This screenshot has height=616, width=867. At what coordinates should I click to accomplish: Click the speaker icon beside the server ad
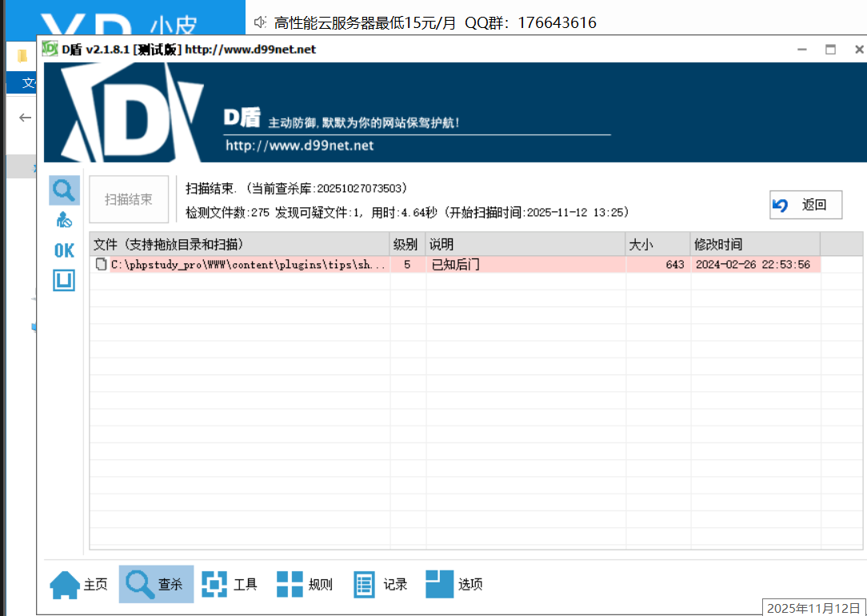(x=260, y=22)
